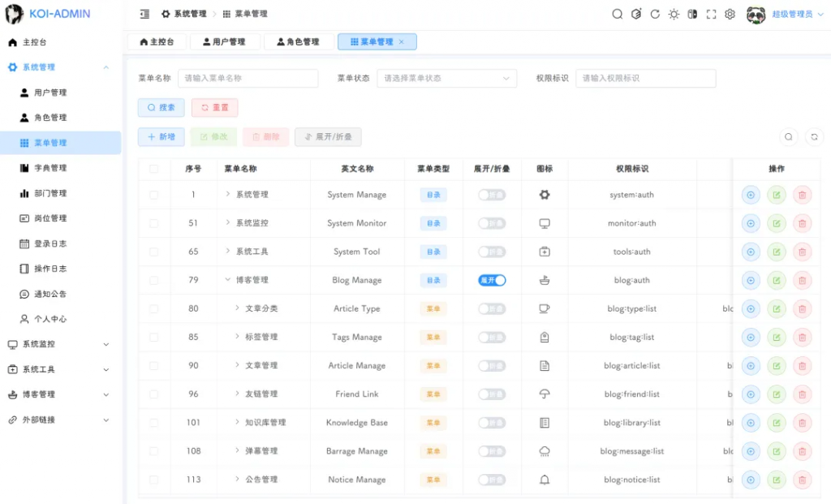The image size is (831, 504).
Task: Expand the 文章分类 tree row
Action: (237, 308)
